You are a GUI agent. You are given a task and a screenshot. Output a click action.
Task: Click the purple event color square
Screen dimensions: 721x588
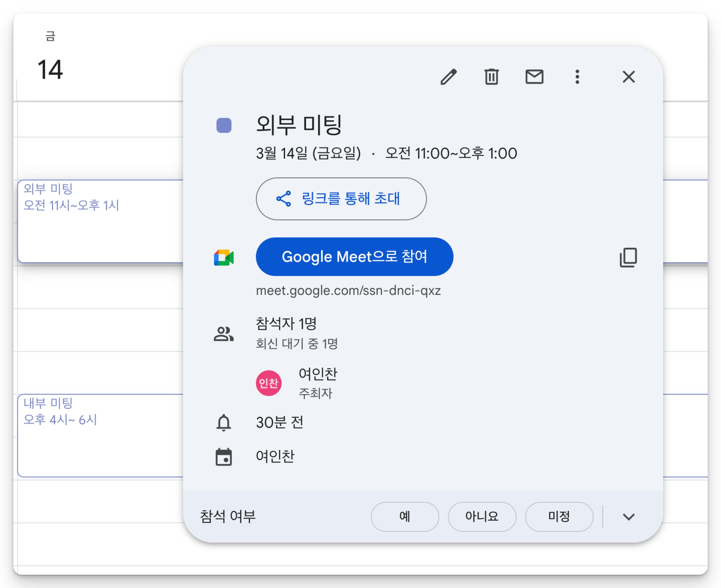tap(224, 125)
